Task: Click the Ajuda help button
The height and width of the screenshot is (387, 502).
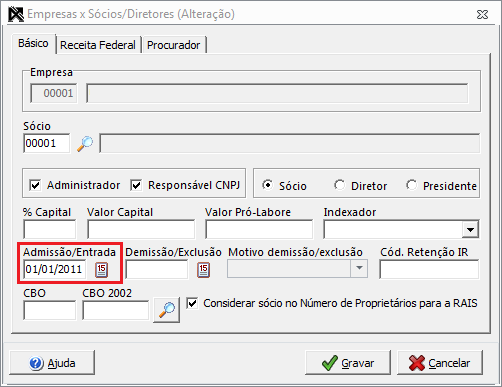Action: (x=52, y=363)
